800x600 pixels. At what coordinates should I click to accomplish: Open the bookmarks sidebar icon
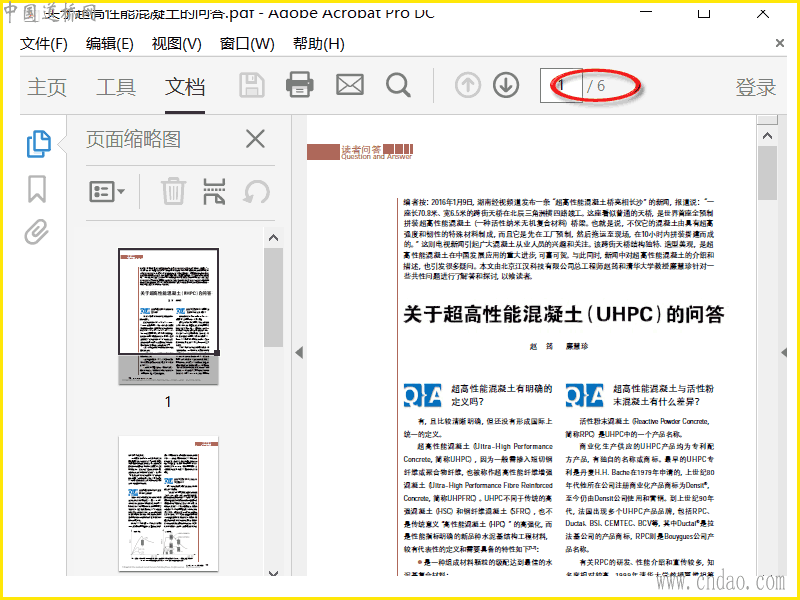pos(37,189)
